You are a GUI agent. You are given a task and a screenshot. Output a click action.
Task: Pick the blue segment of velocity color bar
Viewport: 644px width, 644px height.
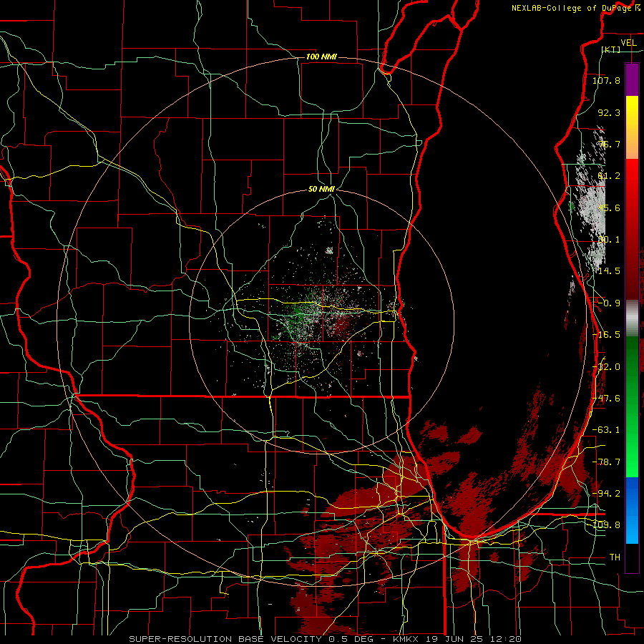pos(632,510)
